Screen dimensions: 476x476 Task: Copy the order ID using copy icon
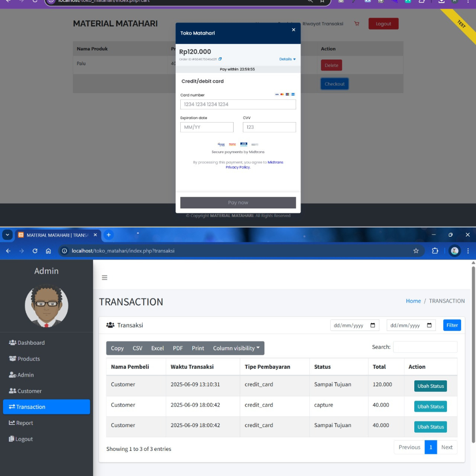[x=220, y=59]
